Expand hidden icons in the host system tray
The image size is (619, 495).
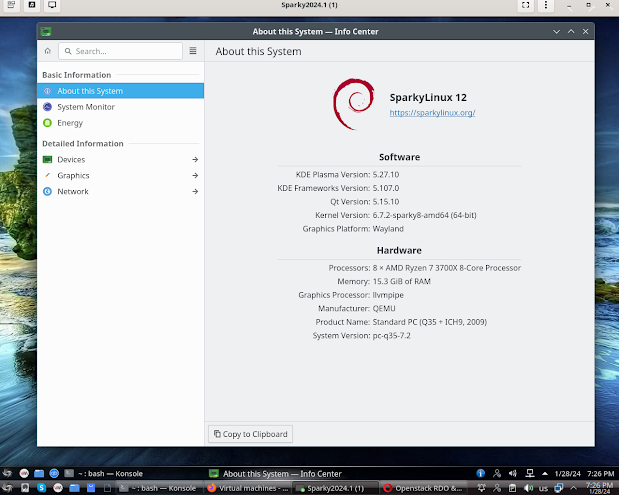[574, 488]
